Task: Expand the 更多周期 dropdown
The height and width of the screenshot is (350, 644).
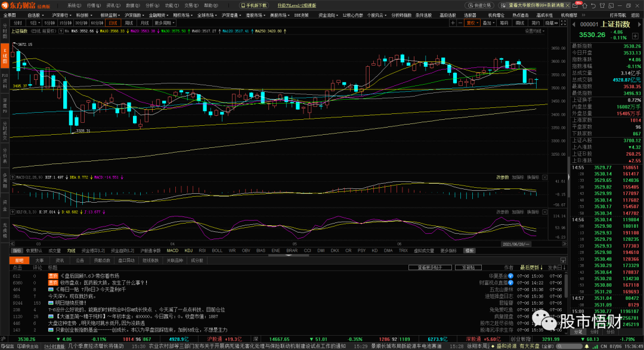Action: coord(165,23)
